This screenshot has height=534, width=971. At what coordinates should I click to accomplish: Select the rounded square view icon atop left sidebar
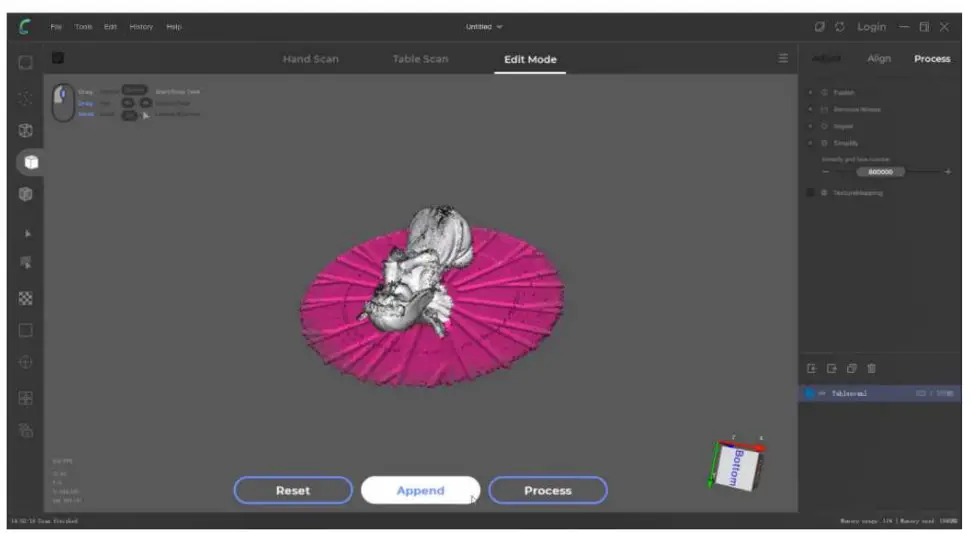coord(25,63)
